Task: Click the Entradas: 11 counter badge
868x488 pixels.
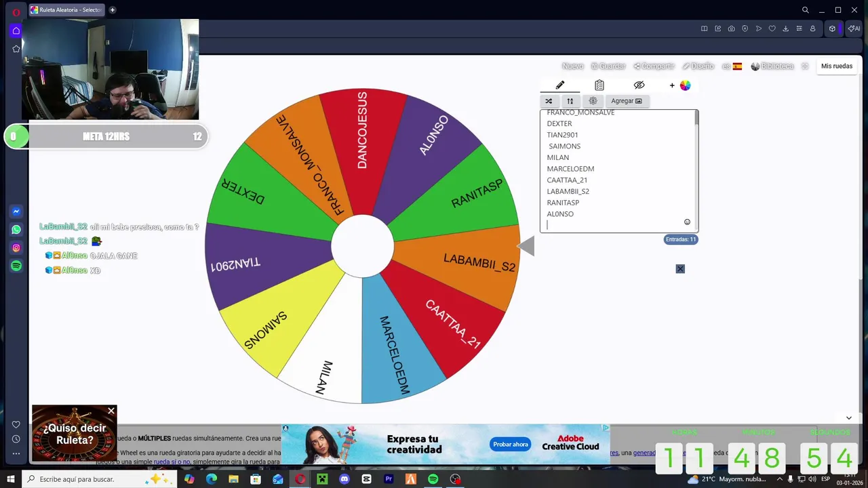Action: [681, 239]
